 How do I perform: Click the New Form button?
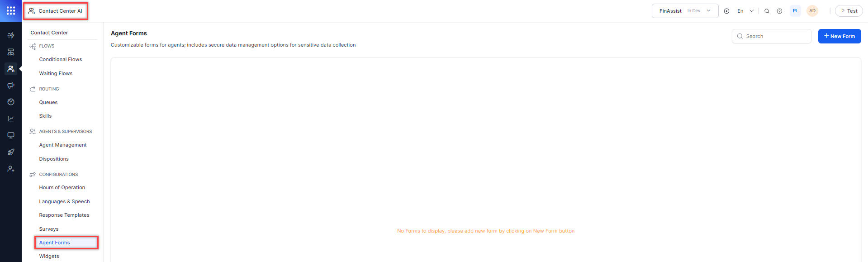839,36
